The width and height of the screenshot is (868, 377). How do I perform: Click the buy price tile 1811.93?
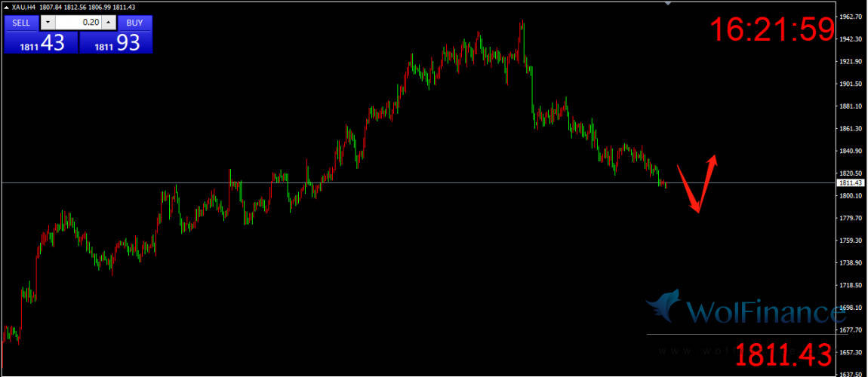point(116,43)
